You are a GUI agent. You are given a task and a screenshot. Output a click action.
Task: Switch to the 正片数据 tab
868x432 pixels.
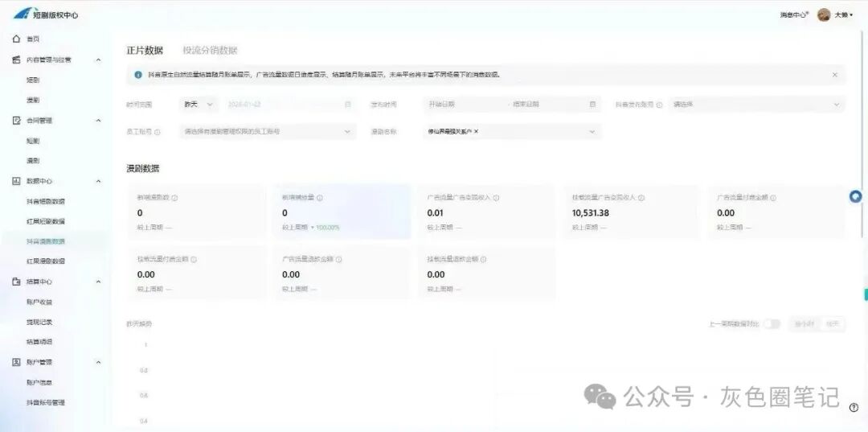[x=145, y=51]
